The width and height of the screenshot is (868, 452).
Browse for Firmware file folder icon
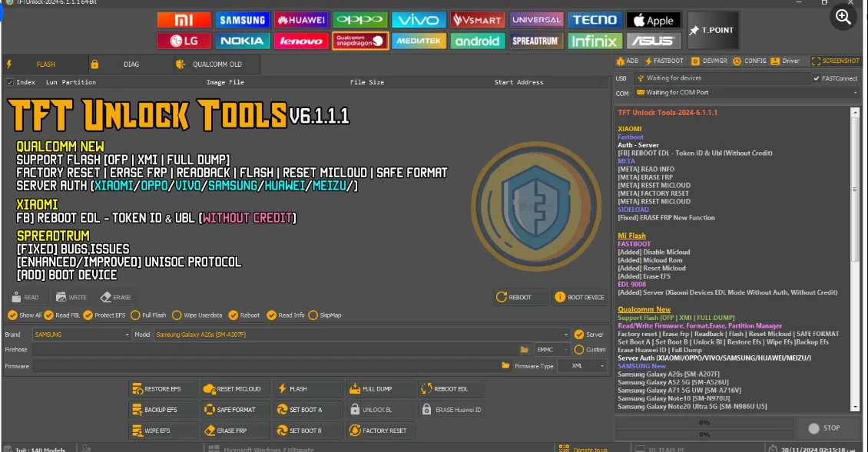(505, 366)
